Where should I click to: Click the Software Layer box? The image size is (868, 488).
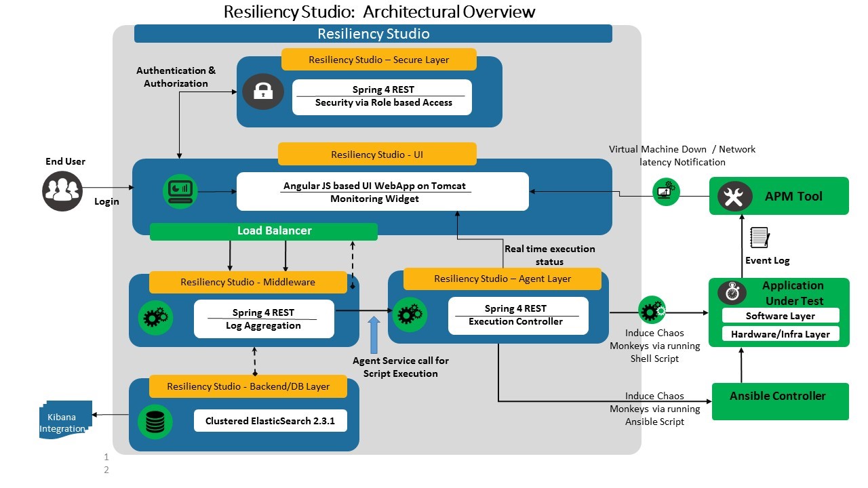coord(781,316)
